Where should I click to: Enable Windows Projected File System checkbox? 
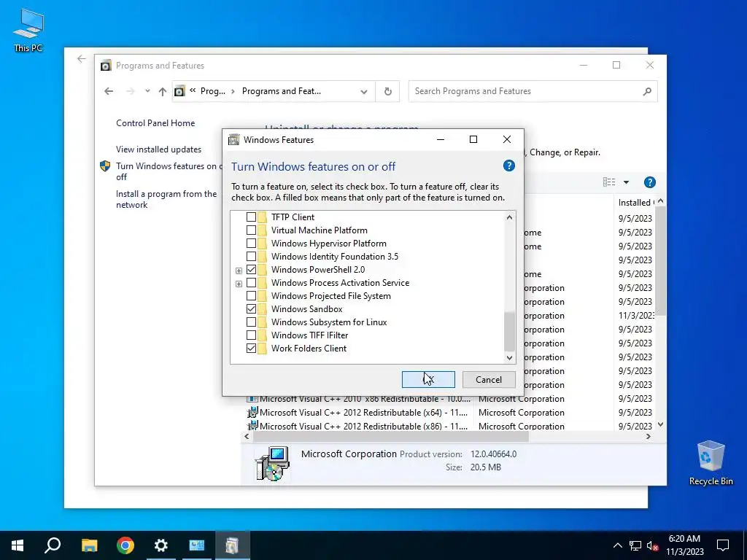click(x=251, y=296)
